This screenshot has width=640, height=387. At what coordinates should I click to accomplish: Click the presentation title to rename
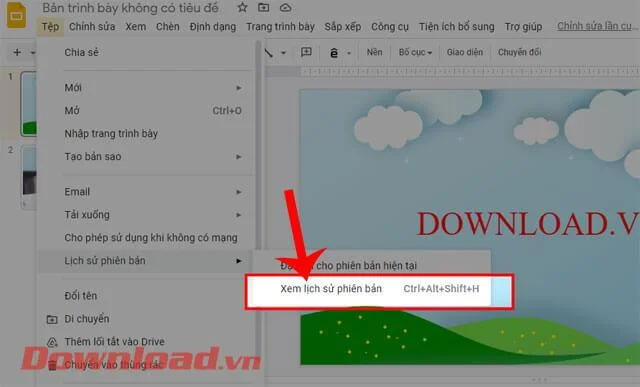[131, 8]
